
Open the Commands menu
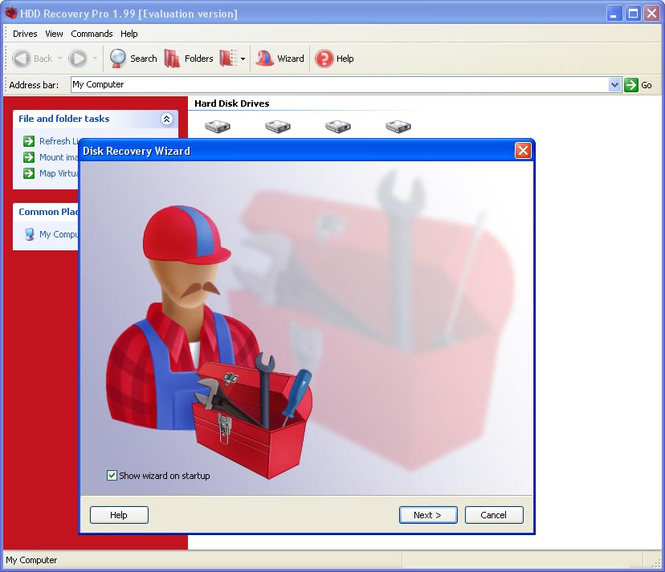point(92,34)
